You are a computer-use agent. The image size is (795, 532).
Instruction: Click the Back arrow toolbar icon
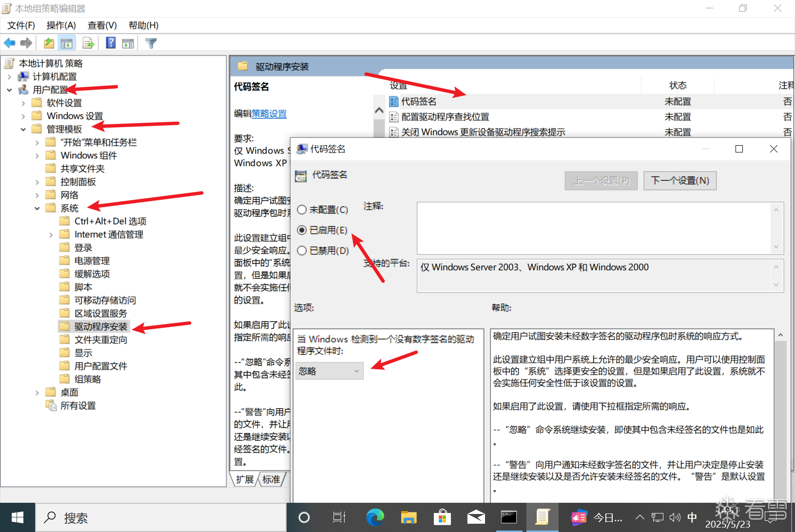9,43
